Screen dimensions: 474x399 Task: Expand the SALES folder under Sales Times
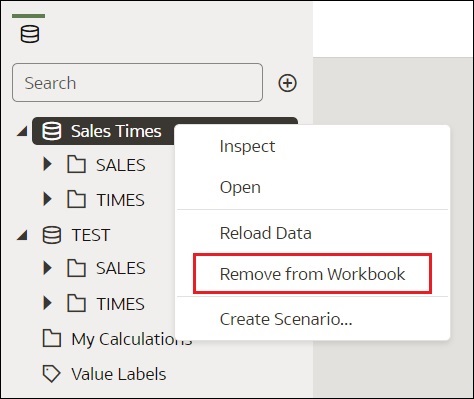(48, 164)
